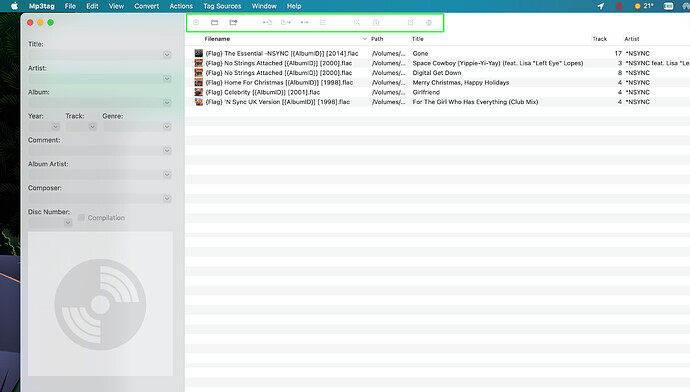This screenshot has height=392, width=690.
Task: Expand the Album Artist field dropdown
Action: tap(167, 175)
